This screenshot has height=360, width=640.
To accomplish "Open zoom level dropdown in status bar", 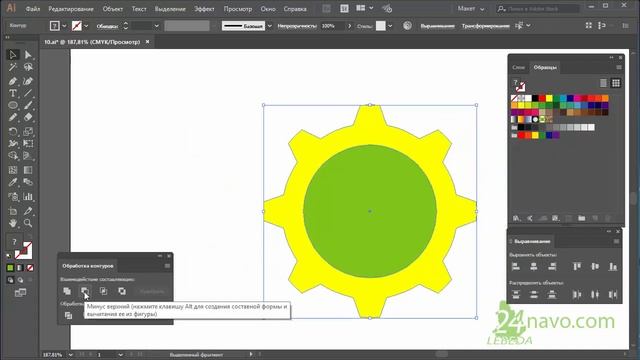I will [71, 355].
